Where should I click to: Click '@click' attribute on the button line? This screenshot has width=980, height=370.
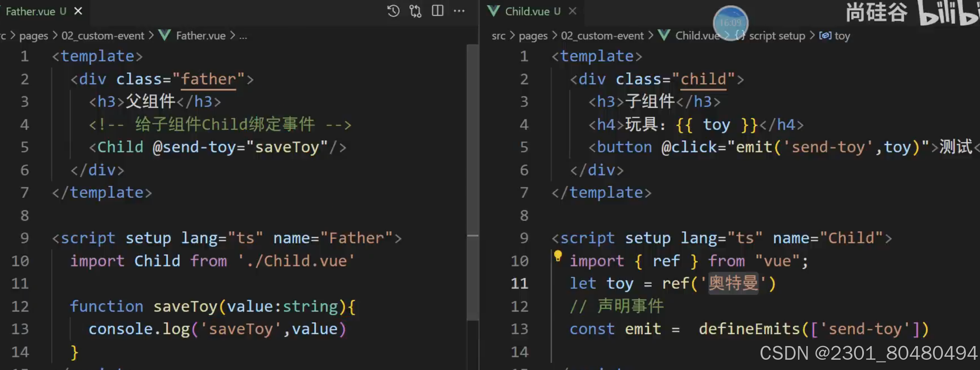689,147
